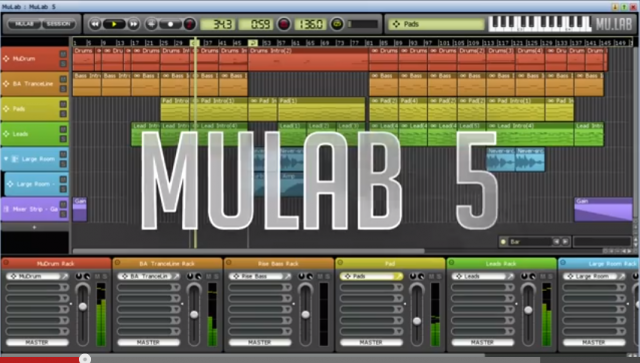Open the SESSION menu button

pos(59,24)
